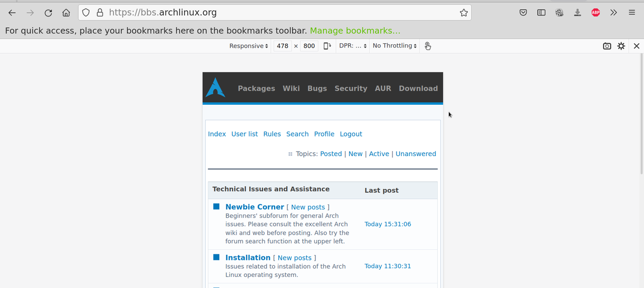Viewport: 644px width, 288px height.
Task: Open last post Today 11:30:31
Action: 388,266
